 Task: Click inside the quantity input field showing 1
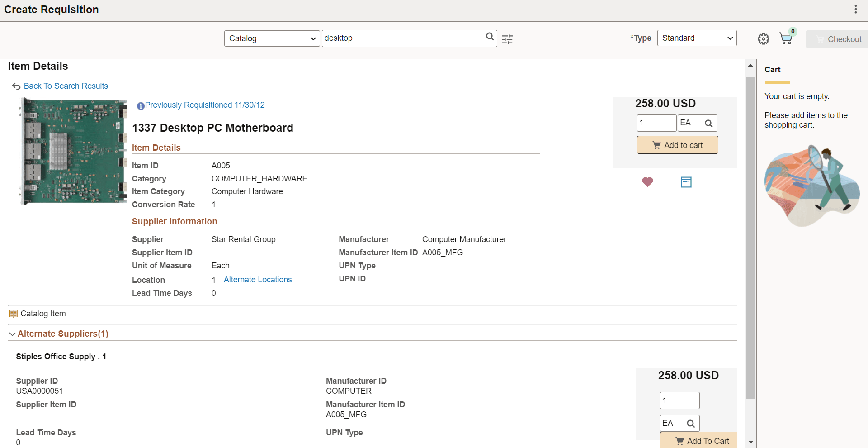coord(656,123)
